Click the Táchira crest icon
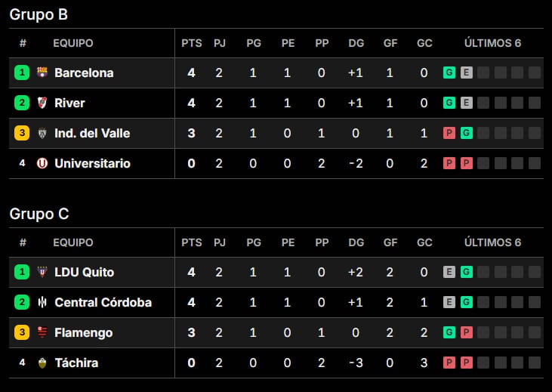The image size is (552, 392). [x=42, y=363]
